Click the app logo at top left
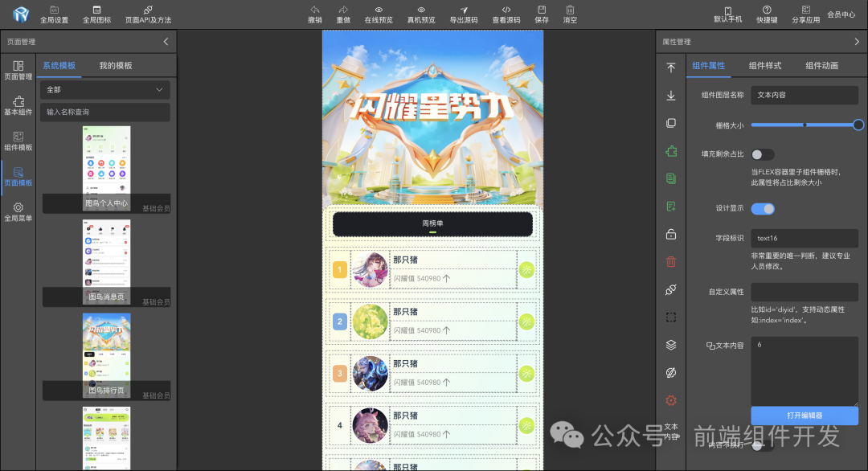Image resolution: width=868 pixels, height=471 pixels. coord(21,14)
